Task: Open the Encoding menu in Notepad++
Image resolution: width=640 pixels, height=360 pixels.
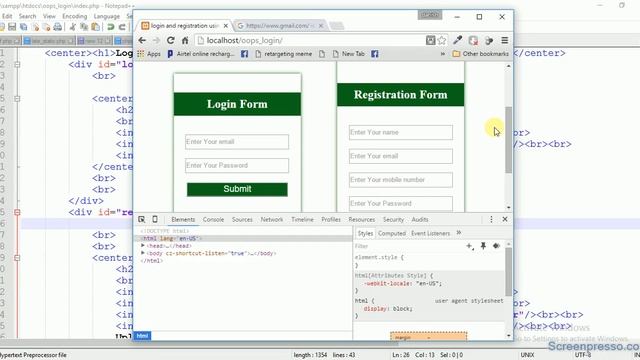Action: 75,16
